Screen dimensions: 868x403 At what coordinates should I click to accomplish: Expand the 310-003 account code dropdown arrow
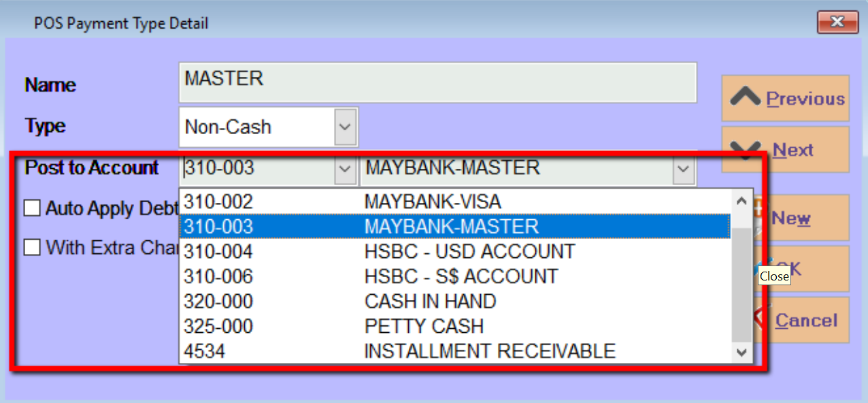[345, 169]
